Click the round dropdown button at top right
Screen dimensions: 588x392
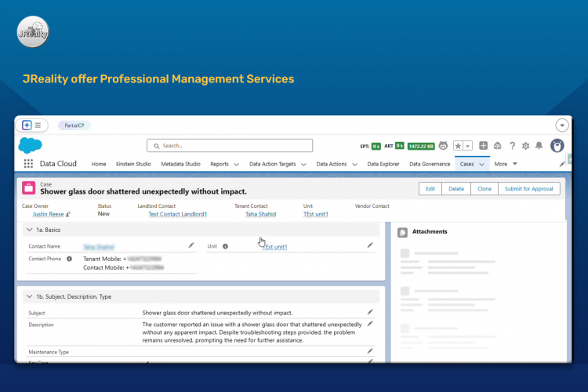[x=562, y=125]
